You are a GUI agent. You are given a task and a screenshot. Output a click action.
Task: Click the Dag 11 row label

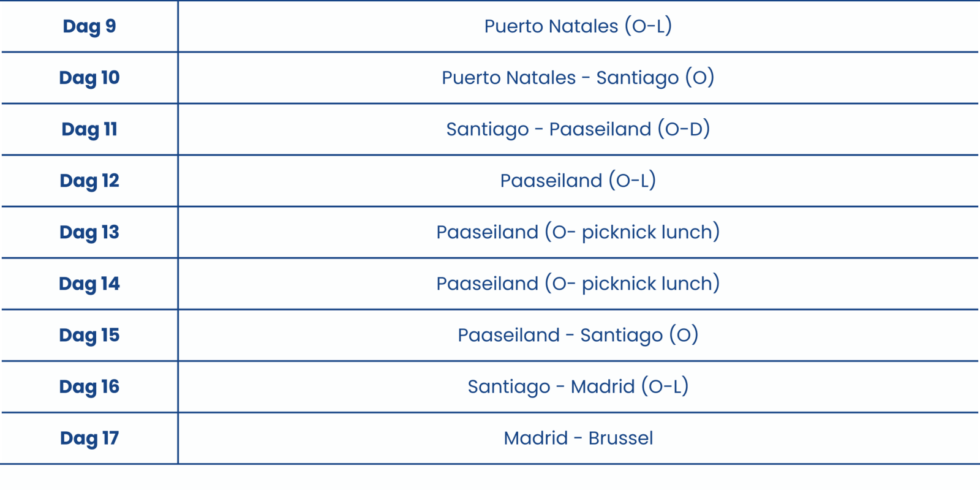coord(89,129)
